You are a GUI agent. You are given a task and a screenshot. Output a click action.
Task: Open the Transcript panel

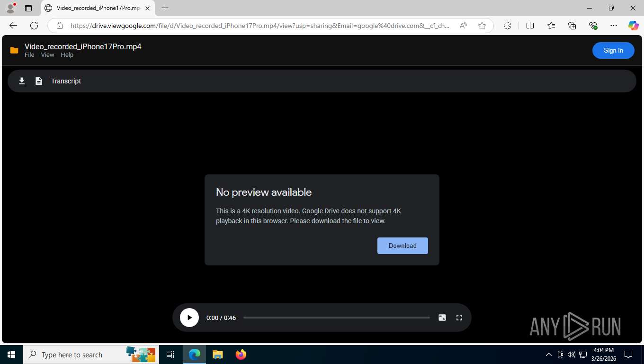click(x=66, y=81)
